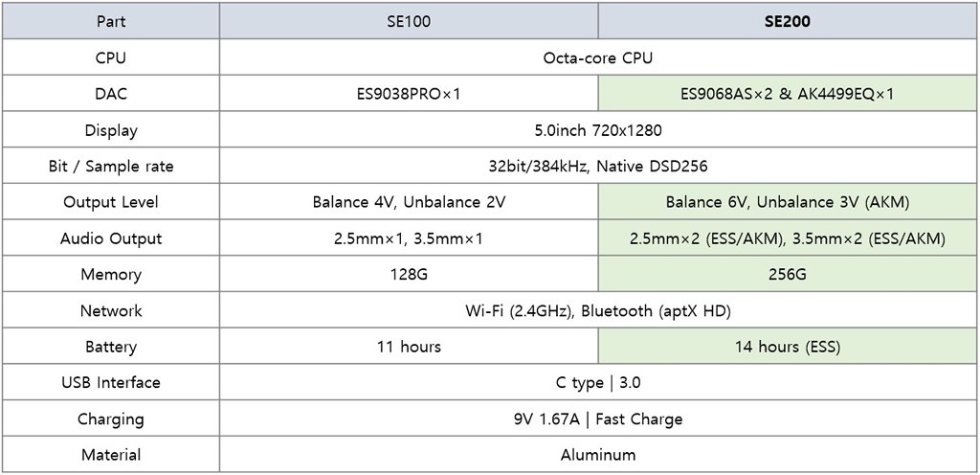This screenshot has width=980, height=475.
Task: Click the 32bit/384kHz, Native DSD256 cell
Action: pos(598,166)
